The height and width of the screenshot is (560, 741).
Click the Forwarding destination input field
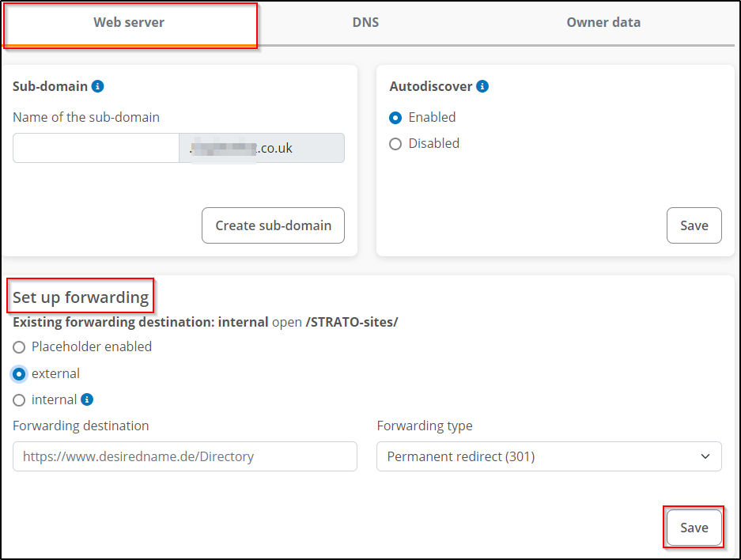184,456
